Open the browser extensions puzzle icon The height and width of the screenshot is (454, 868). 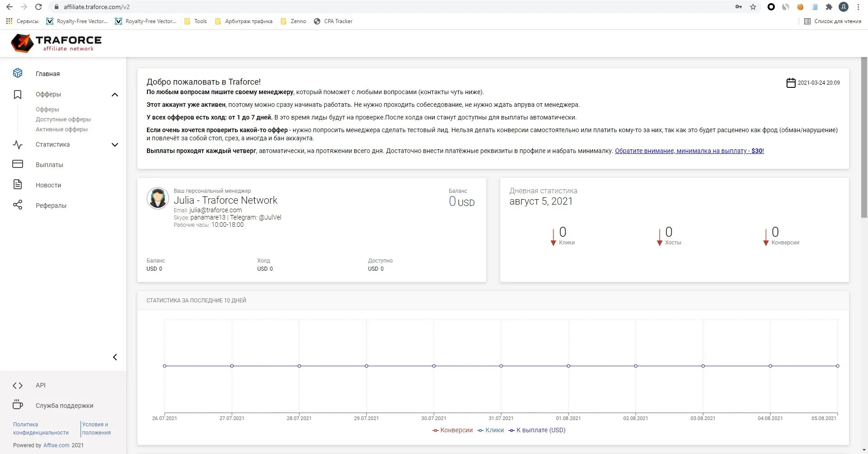829,7
